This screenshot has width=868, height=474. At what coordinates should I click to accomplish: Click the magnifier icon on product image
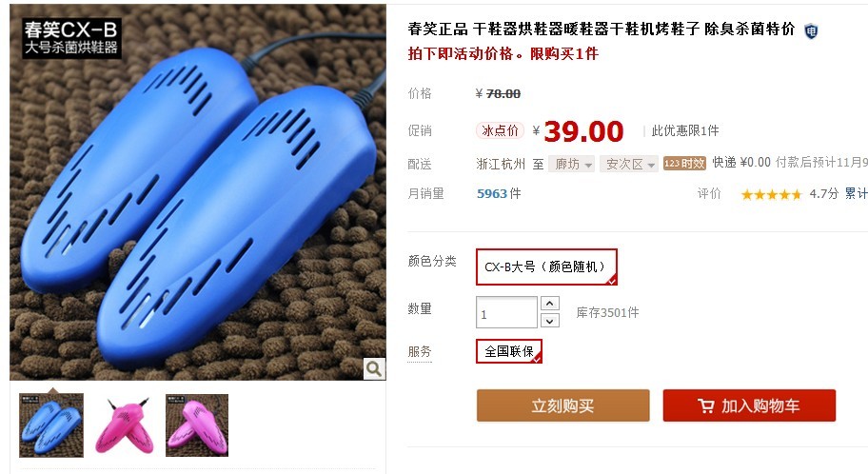[374, 368]
